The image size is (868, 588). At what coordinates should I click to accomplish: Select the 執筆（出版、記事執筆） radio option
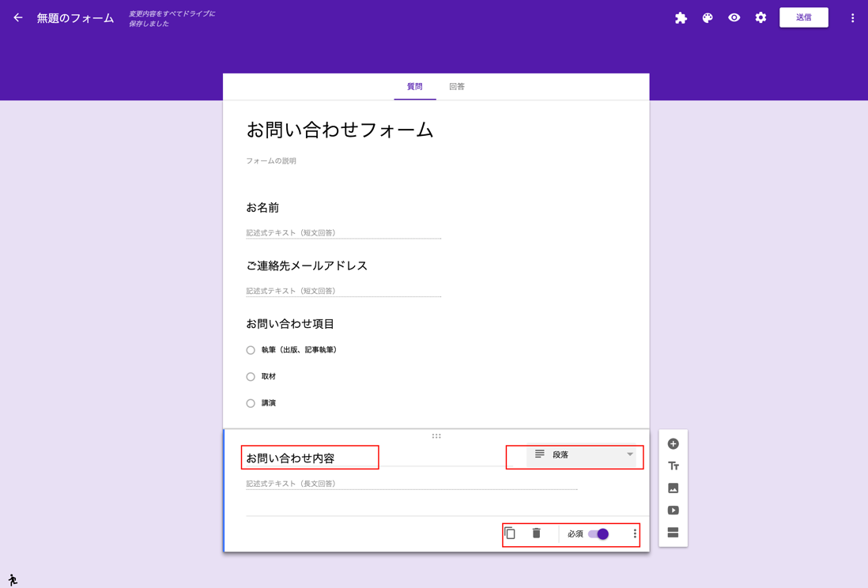click(x=251, y=350)
